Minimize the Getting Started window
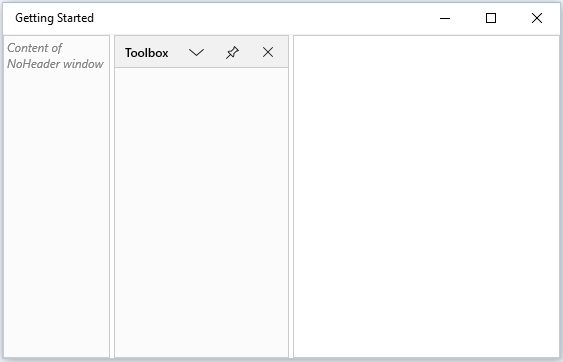 (445, 18)
